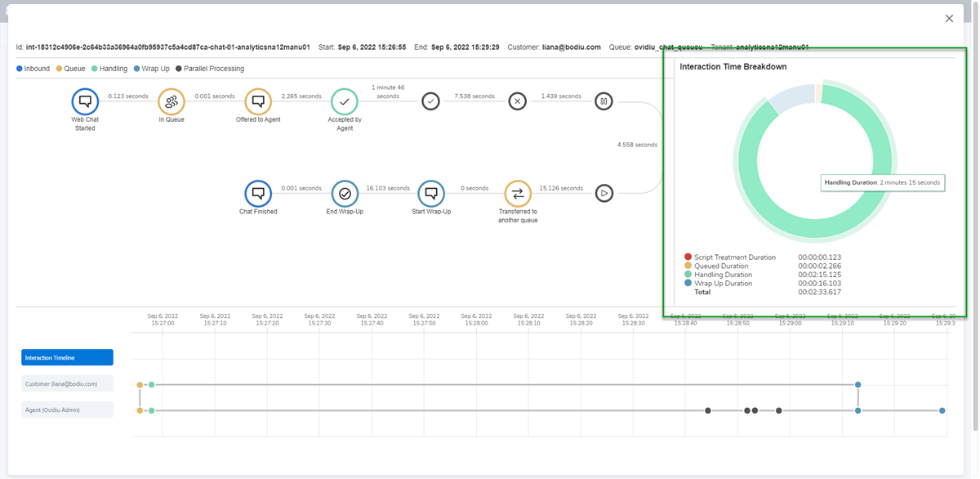Screen dimensions: 980x479
Task: Click yellow Queued Duration legend swatch
Action: [x=688, y=266]
